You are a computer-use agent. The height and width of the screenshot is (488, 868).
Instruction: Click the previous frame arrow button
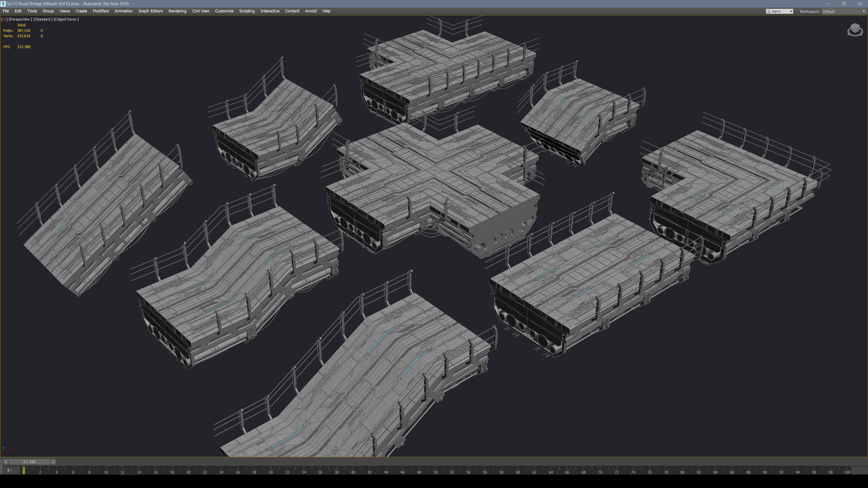tap(5, 462)
